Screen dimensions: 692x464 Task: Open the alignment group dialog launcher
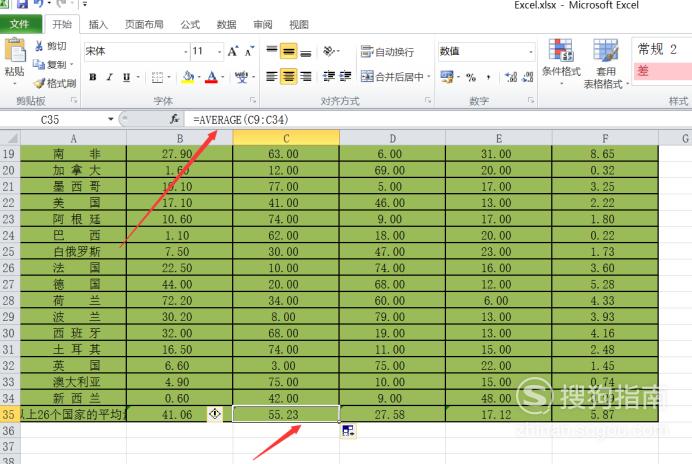[x=428, y=100]
